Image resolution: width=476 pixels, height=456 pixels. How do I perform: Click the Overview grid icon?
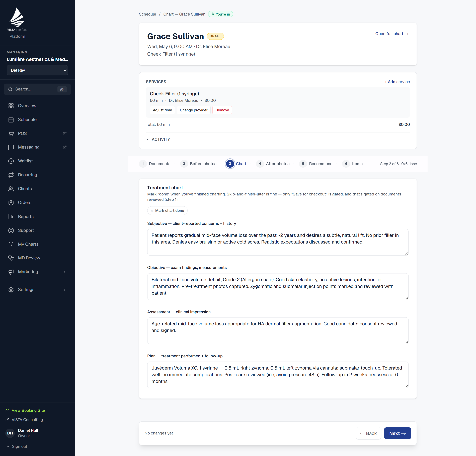tap(11, 106)
